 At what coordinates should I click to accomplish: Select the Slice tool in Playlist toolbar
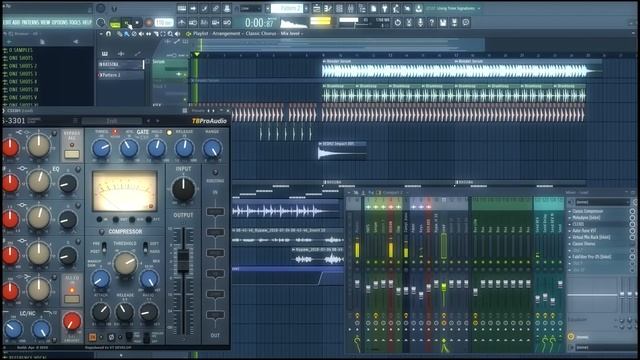(x=156, y=34)
